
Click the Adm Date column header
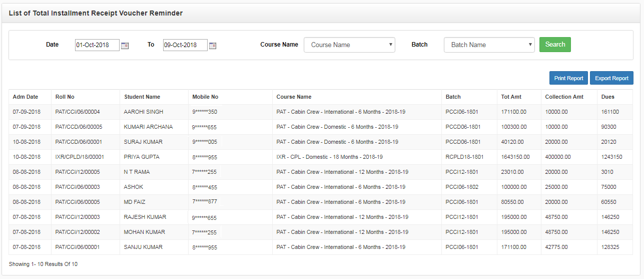(26, 97)
